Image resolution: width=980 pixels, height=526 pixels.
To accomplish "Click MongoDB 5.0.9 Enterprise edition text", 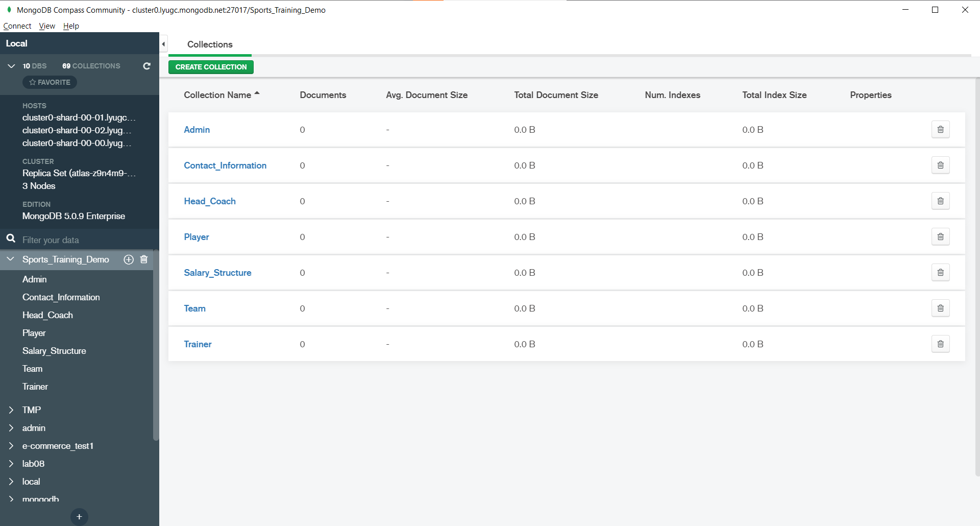I will 73,216.
